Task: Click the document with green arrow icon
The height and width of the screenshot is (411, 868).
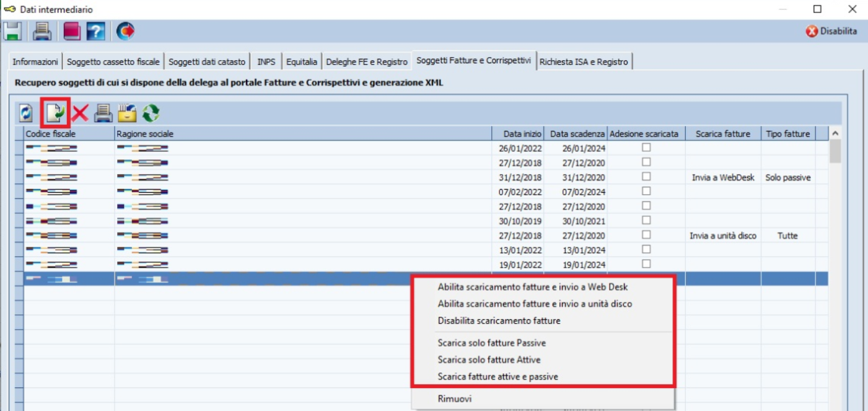Action: 55,113
